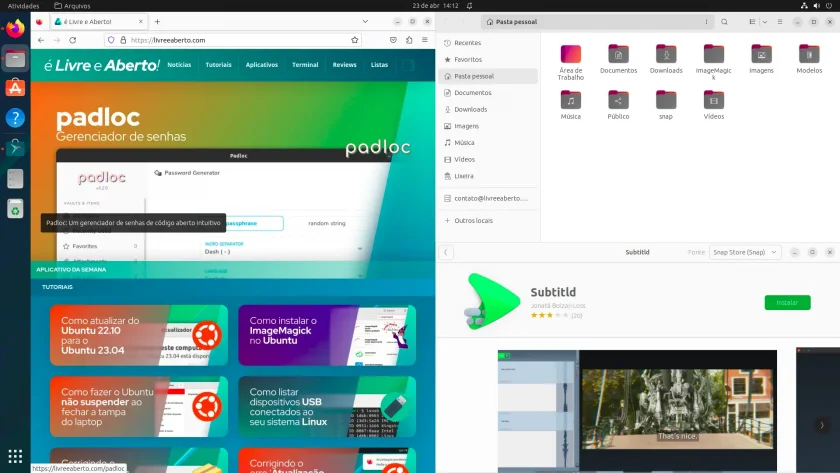This screenshot has height=473, width=840.
Task: Open the Tutoriais menu on the site
Action: point(219,65)
